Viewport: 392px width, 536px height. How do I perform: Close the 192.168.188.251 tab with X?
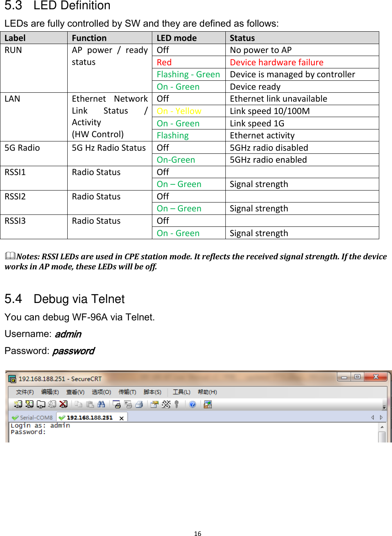(x=121, y=418)
